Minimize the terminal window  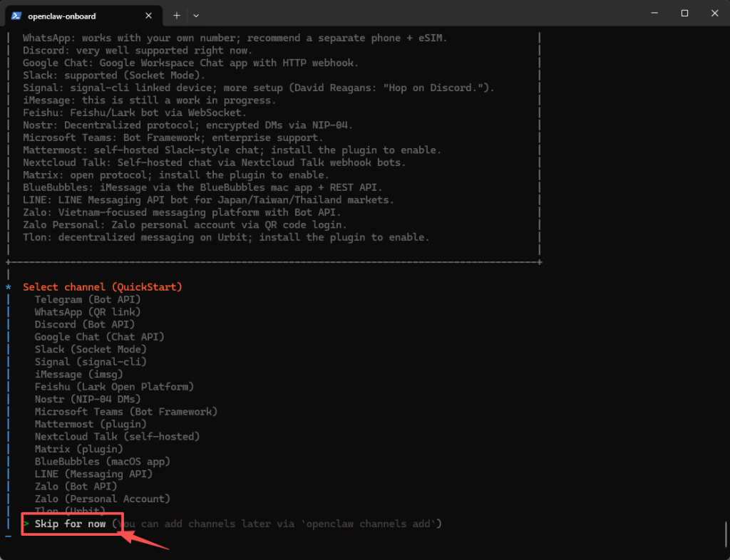654,14
